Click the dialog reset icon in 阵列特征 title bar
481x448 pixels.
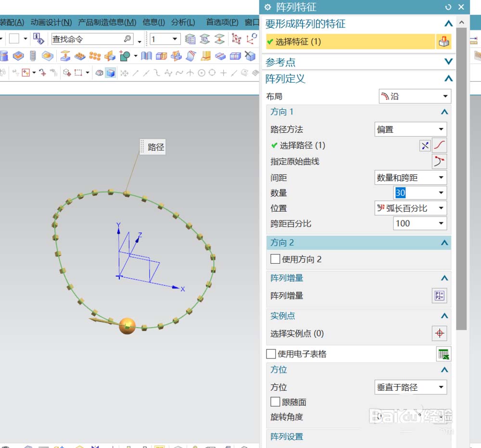tap(448, 7)
